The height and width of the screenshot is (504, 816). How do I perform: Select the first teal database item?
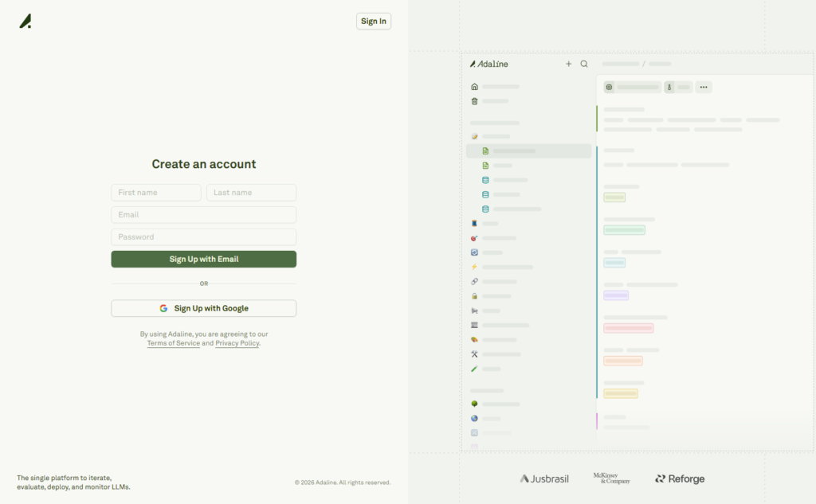[485, 180]
